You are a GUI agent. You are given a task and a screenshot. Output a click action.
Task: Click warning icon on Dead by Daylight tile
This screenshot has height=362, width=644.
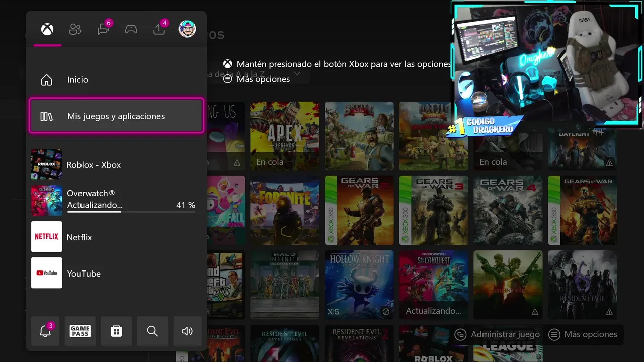click(x=609, y=163)
